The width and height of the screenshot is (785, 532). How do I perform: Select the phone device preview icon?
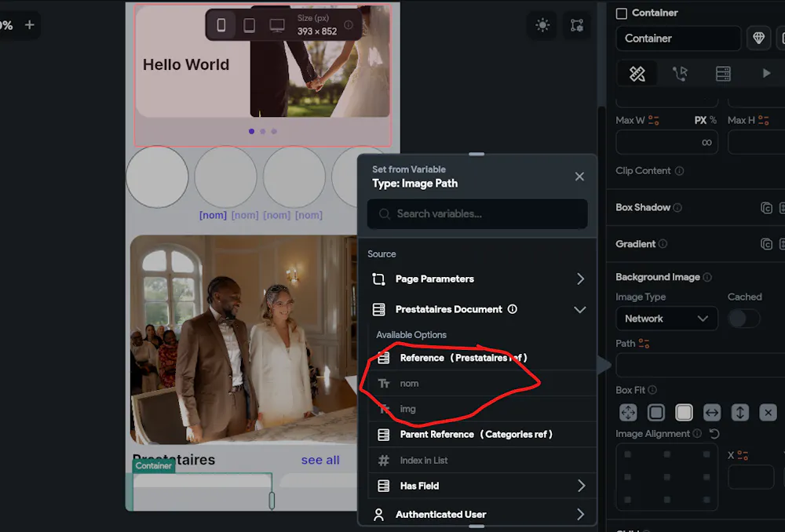click(221, 25)
